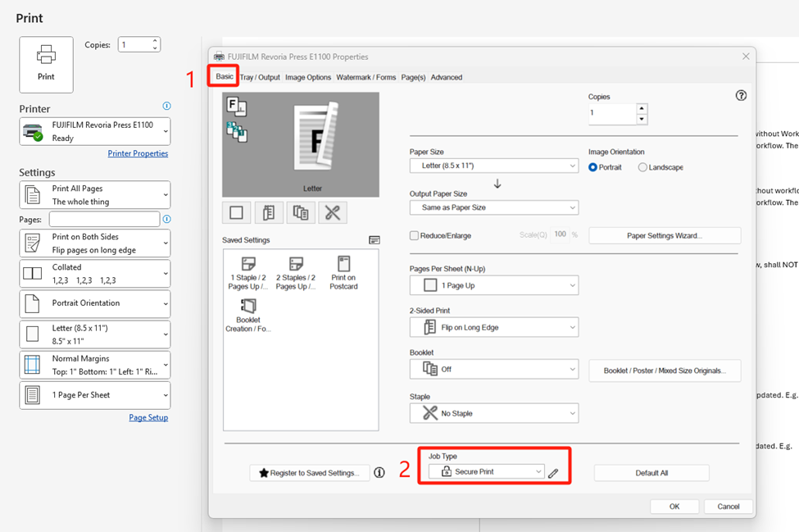Edit Job Type using the pencil icon

(553, 472)
